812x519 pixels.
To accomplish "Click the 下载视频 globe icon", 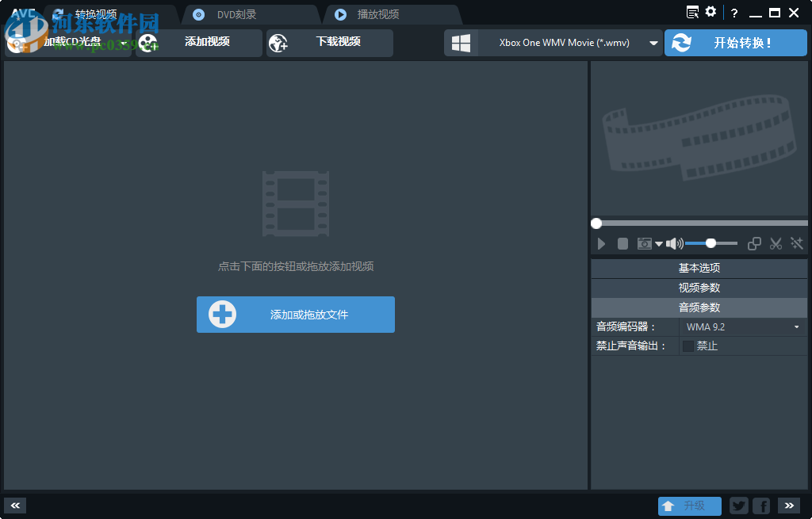I will click(x=278, y=43).
